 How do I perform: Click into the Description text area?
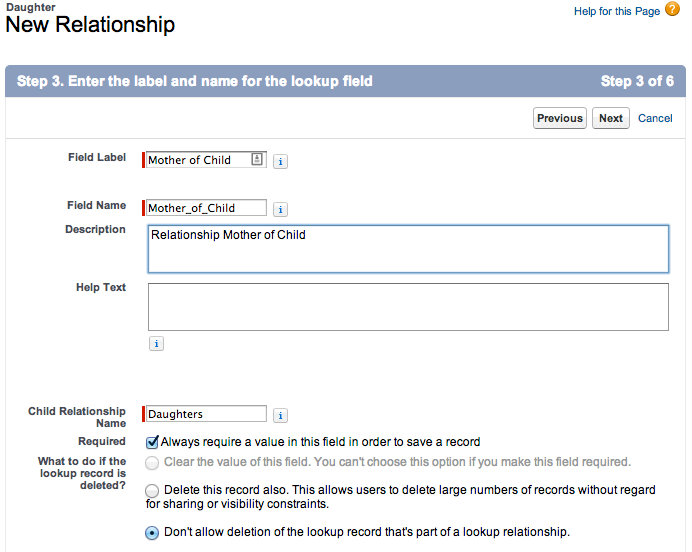pos(408,249)
